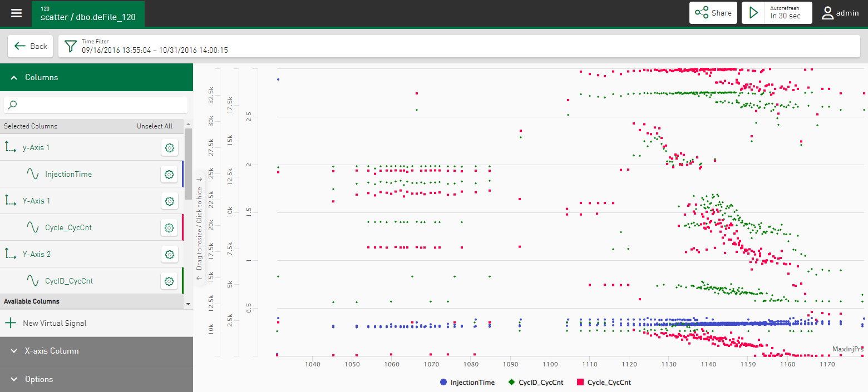
Task: Toggle InjectionTime series in chart legend
Action: (466, 383)
